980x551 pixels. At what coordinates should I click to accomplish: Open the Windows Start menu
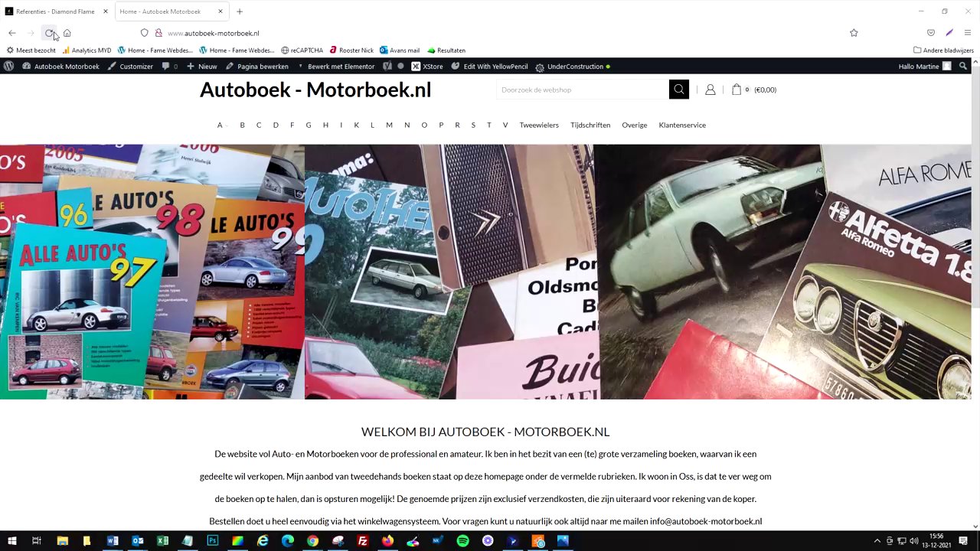[12, 541]
